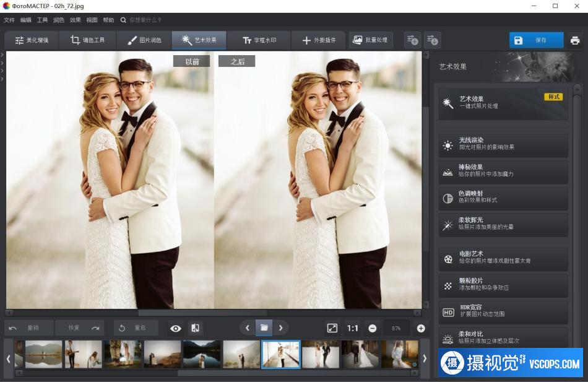Open 电影艺术 film effect
Image resolution: width=588 pixels, height=382 pixels.
[503, 259]
